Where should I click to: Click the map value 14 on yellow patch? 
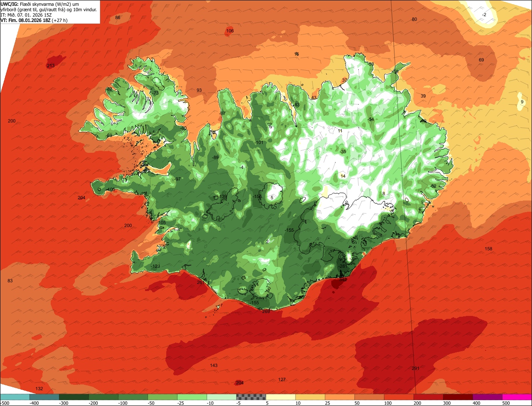pos(343,176)
